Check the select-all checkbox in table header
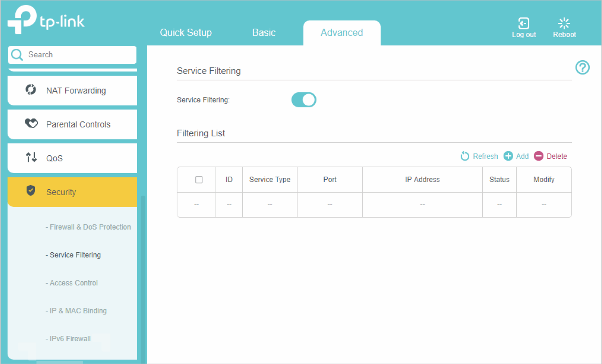The image size is (602, 364). [199, 180]
